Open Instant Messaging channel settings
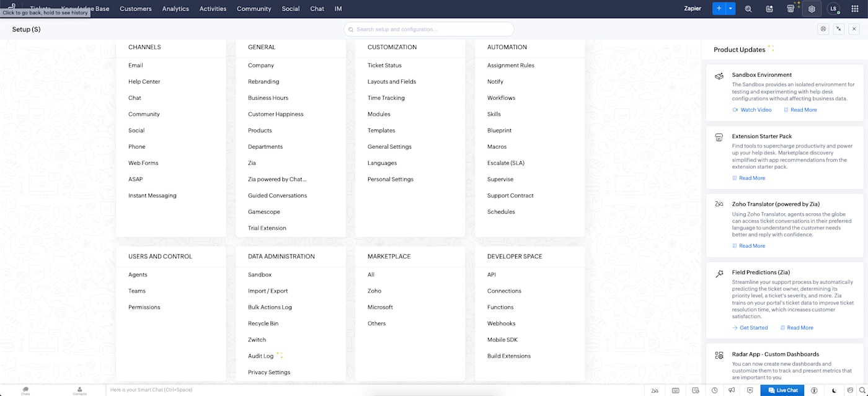This screenshot has height=396, width=868. 153,195
